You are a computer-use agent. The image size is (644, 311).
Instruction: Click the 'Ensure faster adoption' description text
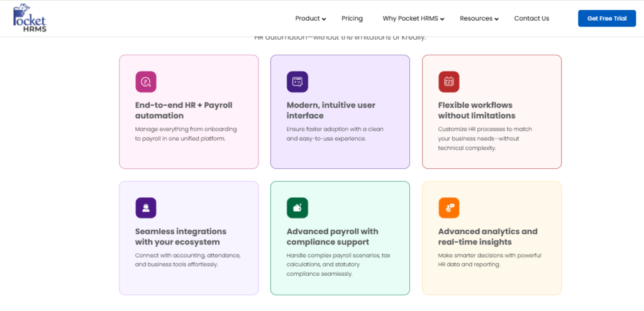coord(335,134)
